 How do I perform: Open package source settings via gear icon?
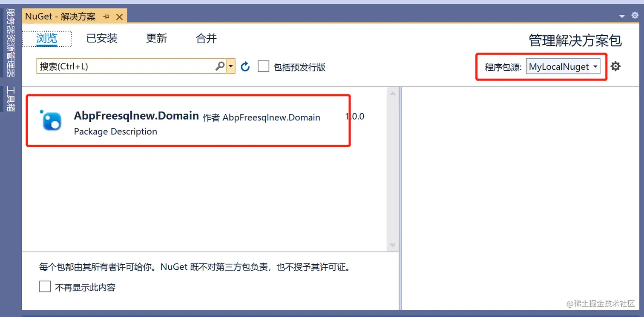click(615, 66)
